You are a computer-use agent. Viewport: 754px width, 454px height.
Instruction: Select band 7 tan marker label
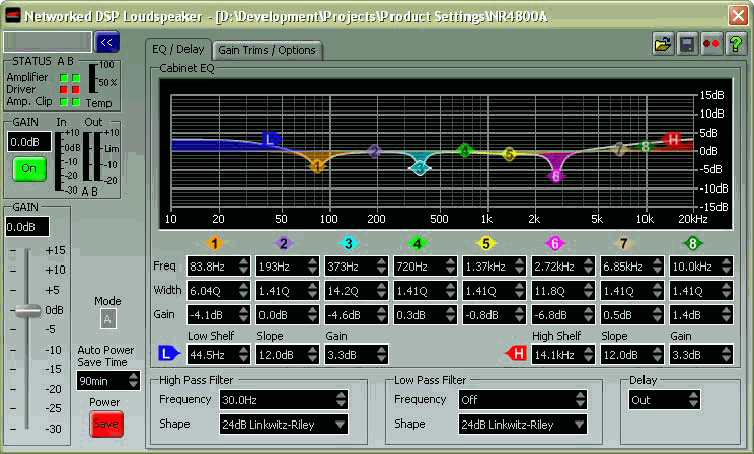[x=623, y=243]
